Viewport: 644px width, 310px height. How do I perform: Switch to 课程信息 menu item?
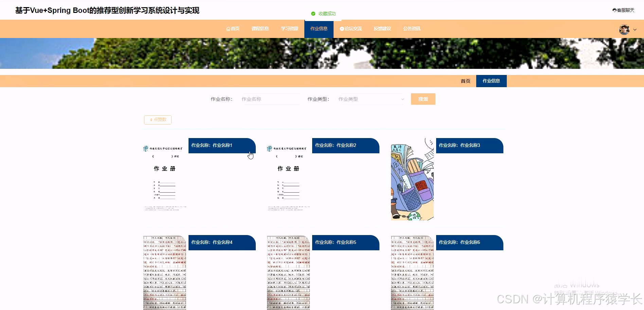[261, 28]
